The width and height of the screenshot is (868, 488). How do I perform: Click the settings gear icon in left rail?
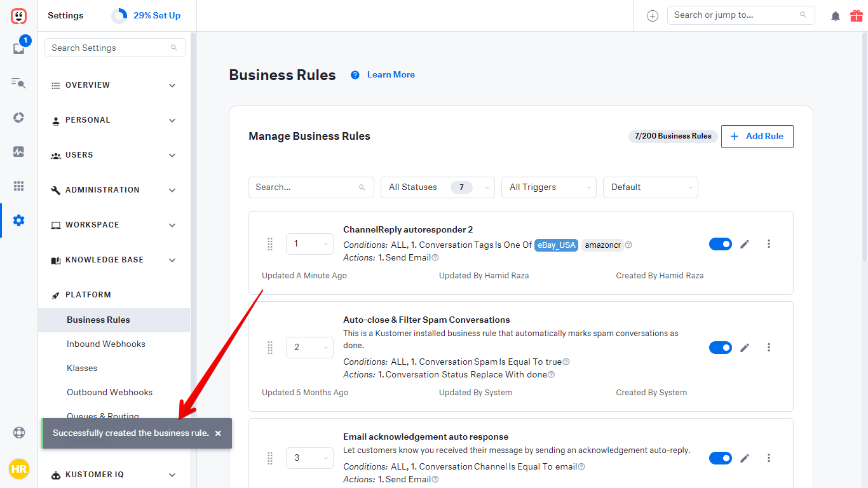point(18,220)
